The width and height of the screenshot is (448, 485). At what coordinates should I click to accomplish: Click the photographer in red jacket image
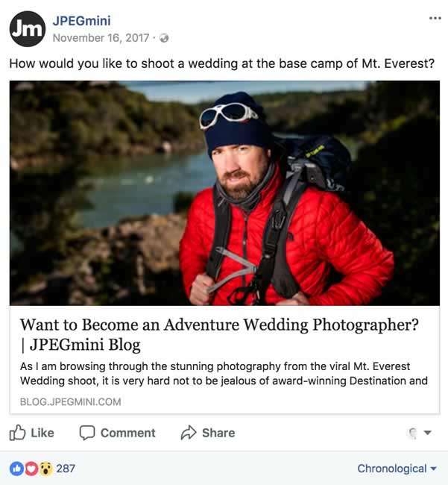(224, 193)
